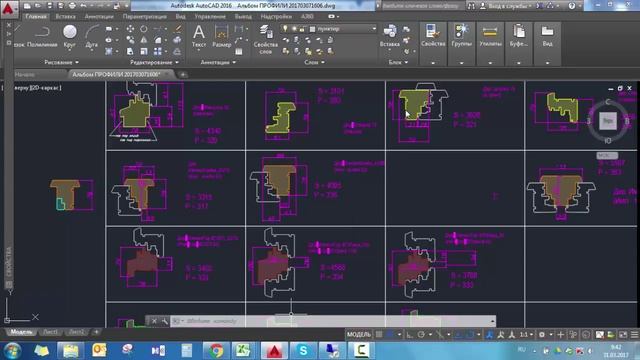Select the Stretch tool in Редактирование panel
Image resolution: width=640 pixels, height=360 pixels.
tap(130, 51)
